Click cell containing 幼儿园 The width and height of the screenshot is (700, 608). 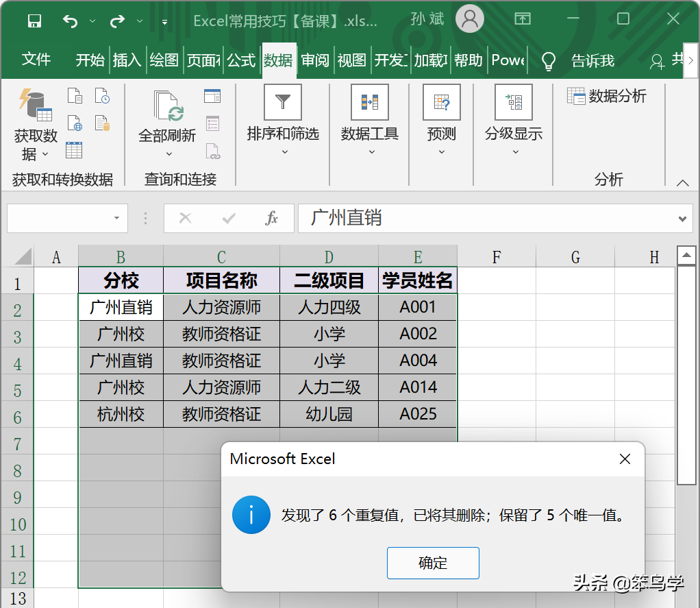[329, 414]
